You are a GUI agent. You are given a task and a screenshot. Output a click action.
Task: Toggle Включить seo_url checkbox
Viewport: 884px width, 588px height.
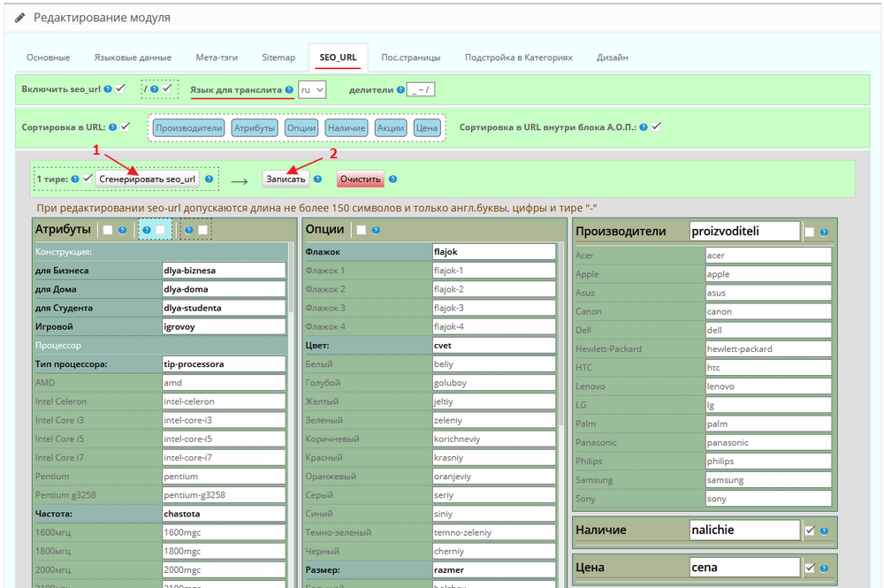tap(120, 88)
